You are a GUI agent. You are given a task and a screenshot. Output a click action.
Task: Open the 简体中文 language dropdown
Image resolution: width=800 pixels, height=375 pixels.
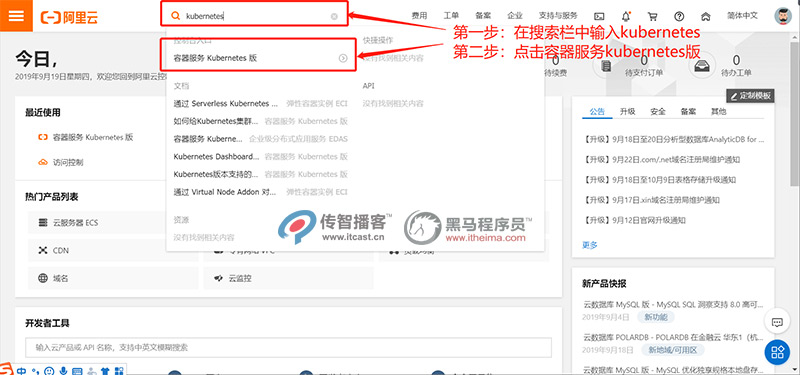point(742,16)
